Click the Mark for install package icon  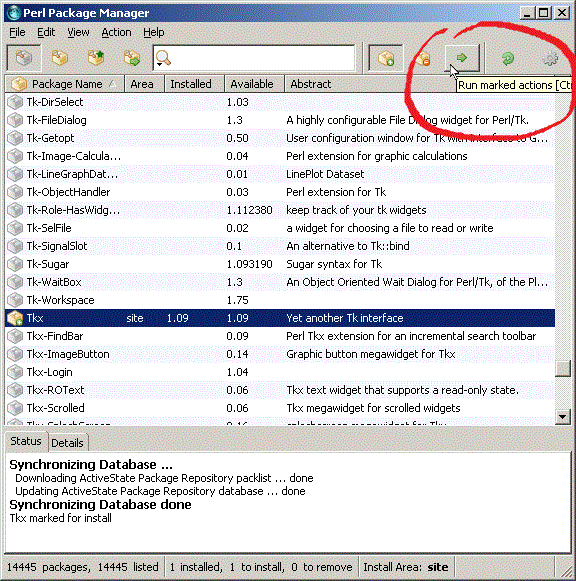tap(386, 58)
